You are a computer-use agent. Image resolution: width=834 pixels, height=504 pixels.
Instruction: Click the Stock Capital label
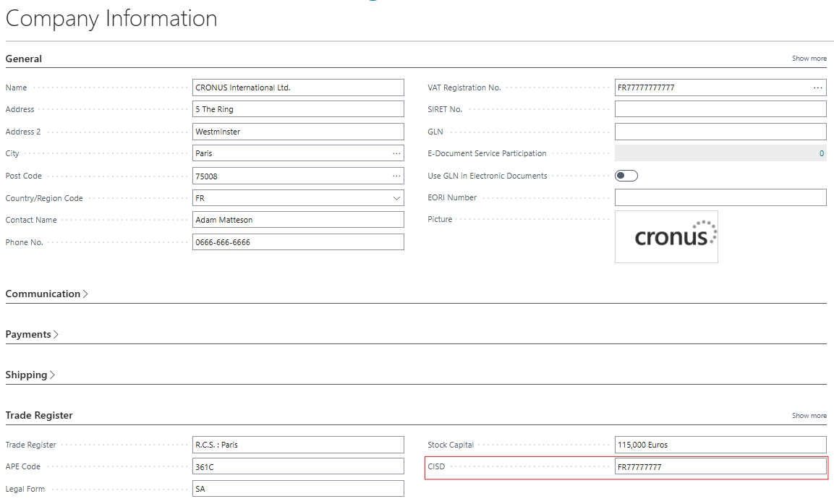450,445
